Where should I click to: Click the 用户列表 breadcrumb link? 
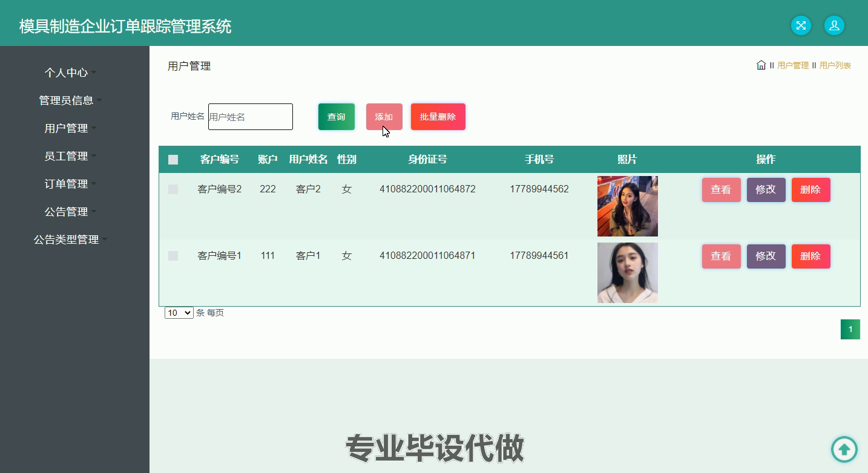point(835,65)
